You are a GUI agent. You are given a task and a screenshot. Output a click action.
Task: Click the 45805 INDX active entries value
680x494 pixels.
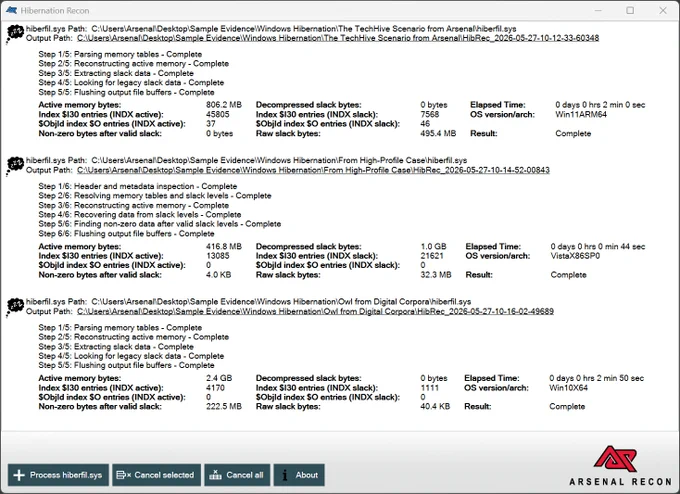(218, 115)
